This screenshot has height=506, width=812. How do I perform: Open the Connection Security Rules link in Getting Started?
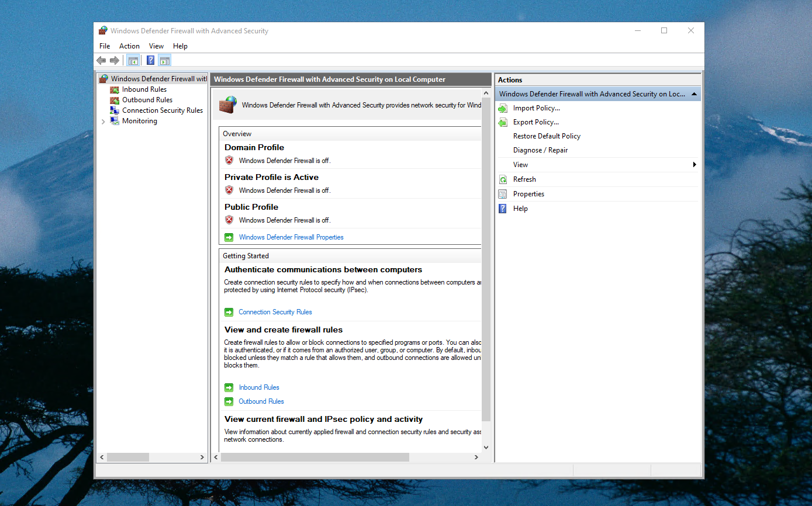[x=275, y=312]
